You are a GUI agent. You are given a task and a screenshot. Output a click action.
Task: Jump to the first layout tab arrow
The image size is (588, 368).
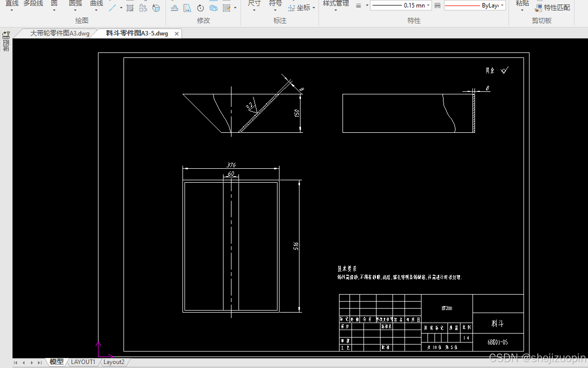[15, 363]
